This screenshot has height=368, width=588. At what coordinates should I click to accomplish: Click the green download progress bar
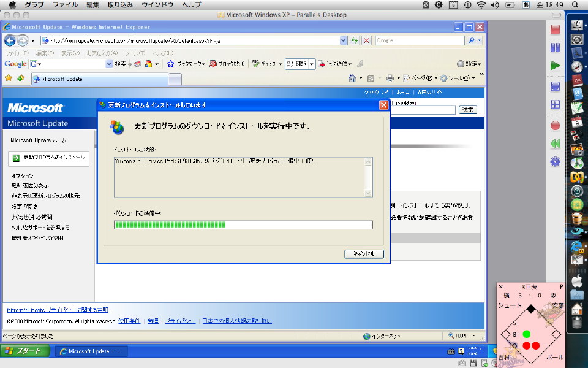click(x=243, y=224)
